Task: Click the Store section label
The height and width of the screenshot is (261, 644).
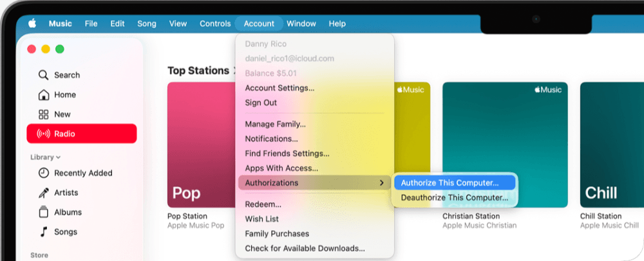Action: 39,255
